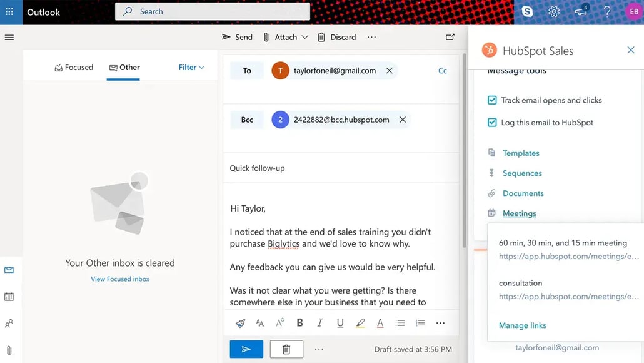644x363 pixels.
Task: Click the Bcc button
Action: coord(247,120)
